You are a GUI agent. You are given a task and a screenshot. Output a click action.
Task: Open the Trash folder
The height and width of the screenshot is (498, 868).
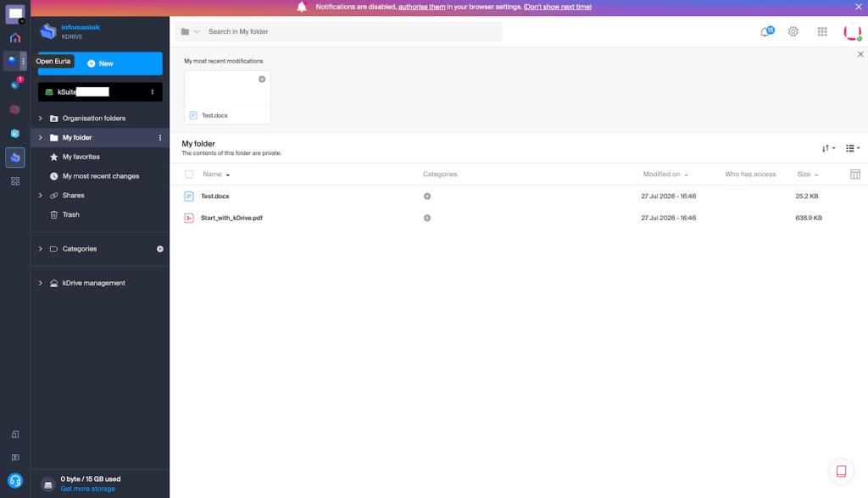pyautogui.click(x=70, y=214)
